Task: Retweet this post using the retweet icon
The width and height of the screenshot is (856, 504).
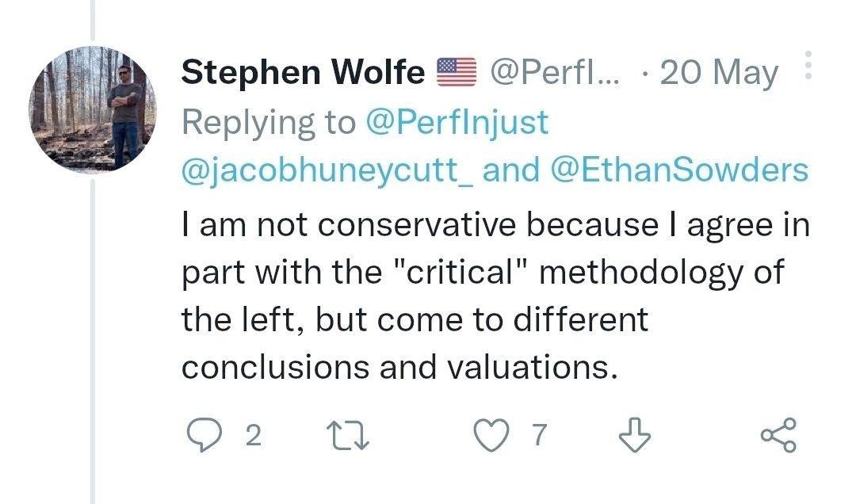Action: (348, 435)
